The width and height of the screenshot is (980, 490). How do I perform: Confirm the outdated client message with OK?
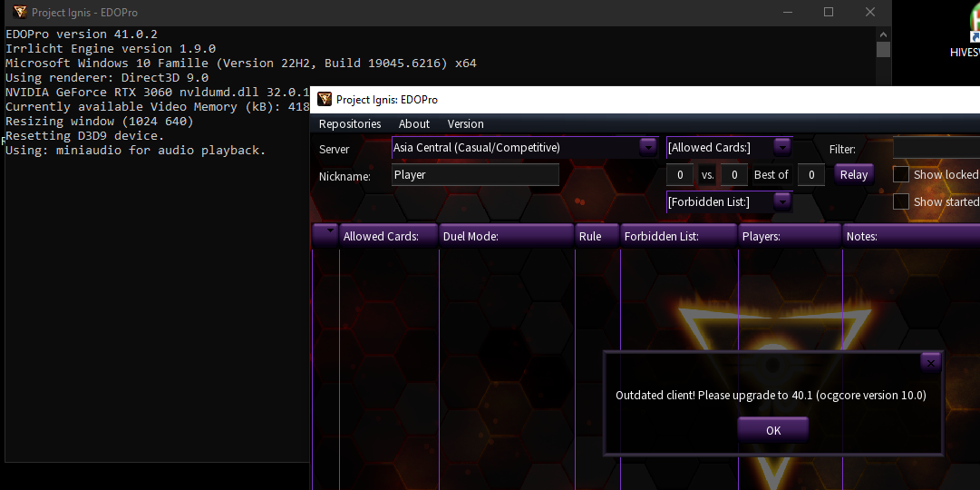click(773, 430)
